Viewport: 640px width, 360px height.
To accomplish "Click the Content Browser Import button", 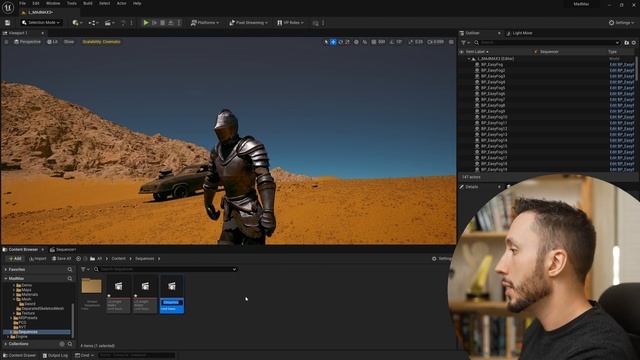I will 38,259.
